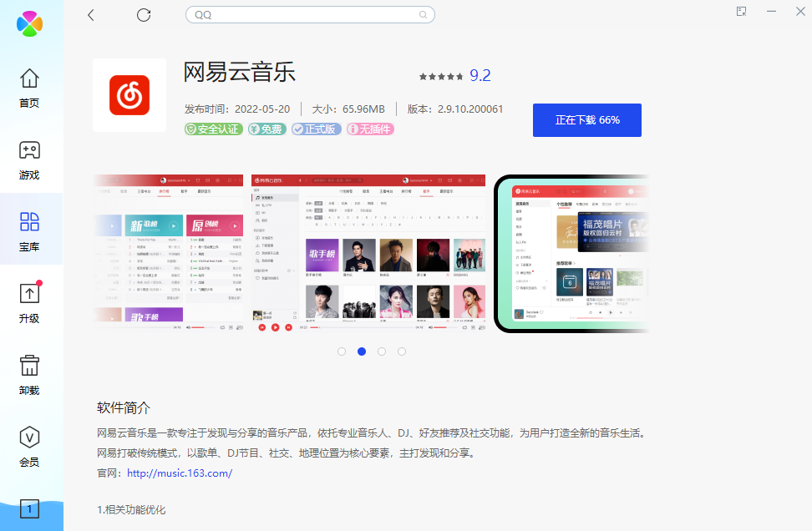Open the 卸载 uninstall section

tap(29, 375)
